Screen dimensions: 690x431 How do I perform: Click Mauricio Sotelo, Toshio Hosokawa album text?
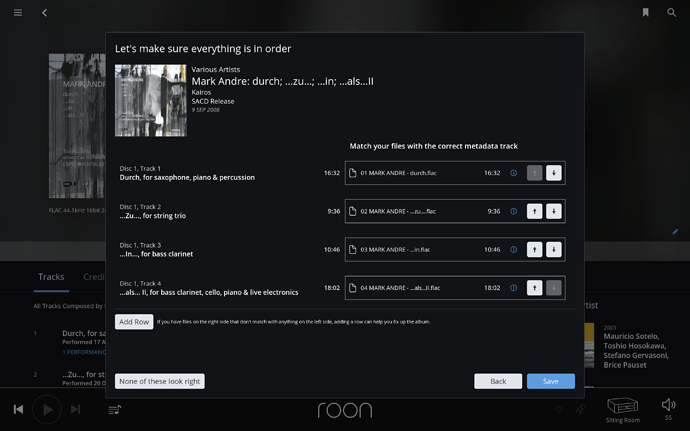[636, 350]
